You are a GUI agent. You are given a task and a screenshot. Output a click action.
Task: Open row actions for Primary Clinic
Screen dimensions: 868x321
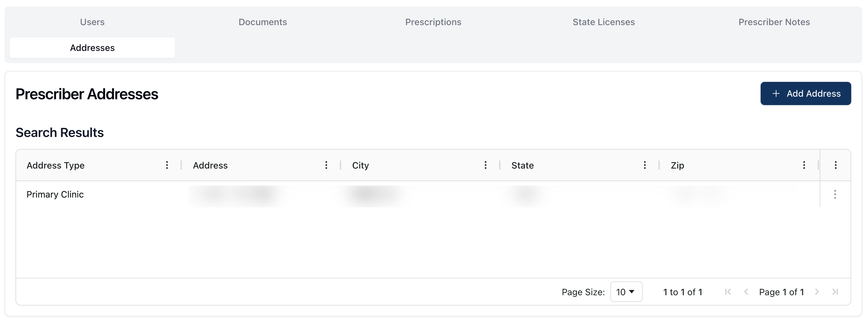click(x=835, y=194)
